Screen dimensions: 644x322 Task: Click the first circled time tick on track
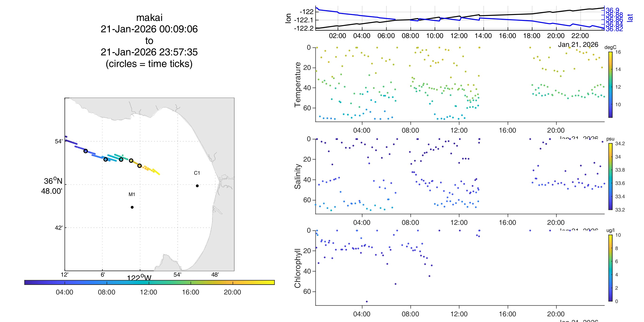tap(86, 151)
